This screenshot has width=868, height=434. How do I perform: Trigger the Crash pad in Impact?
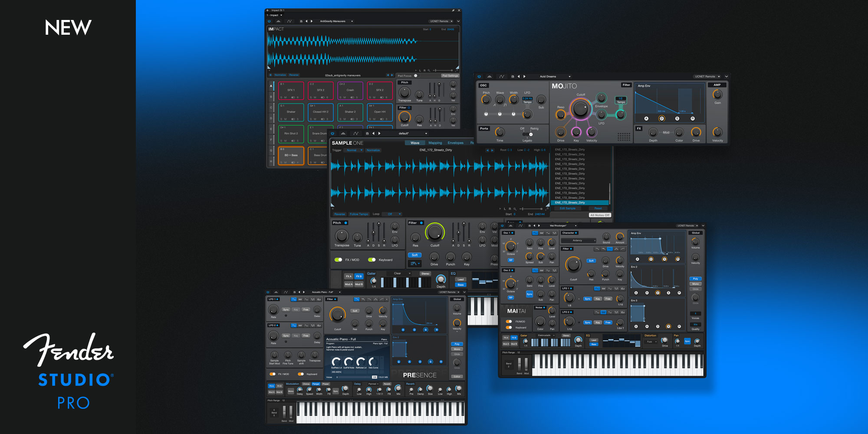click(350, 90)
